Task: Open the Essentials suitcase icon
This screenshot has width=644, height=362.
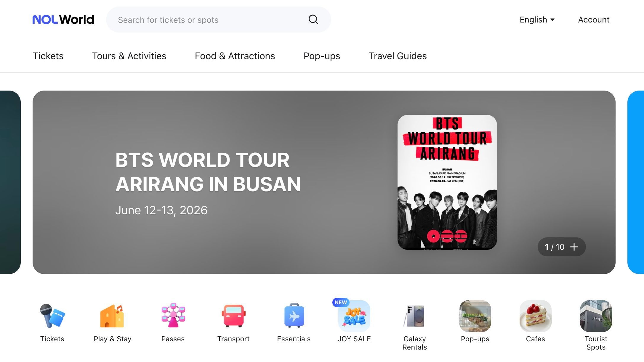Action: [x=294, y=316]
